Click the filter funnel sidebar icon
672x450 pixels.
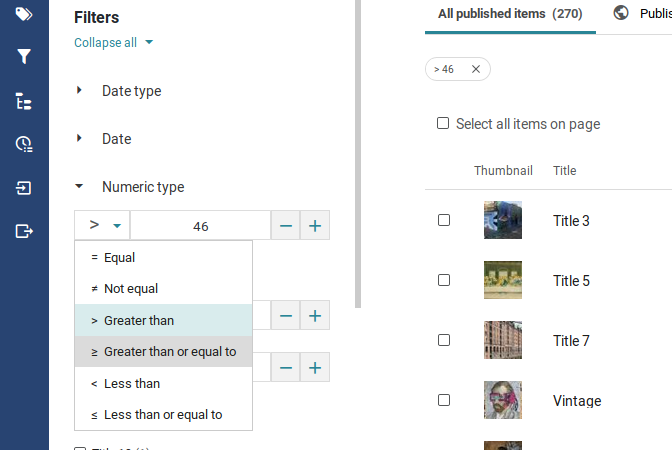click(24, 56)
